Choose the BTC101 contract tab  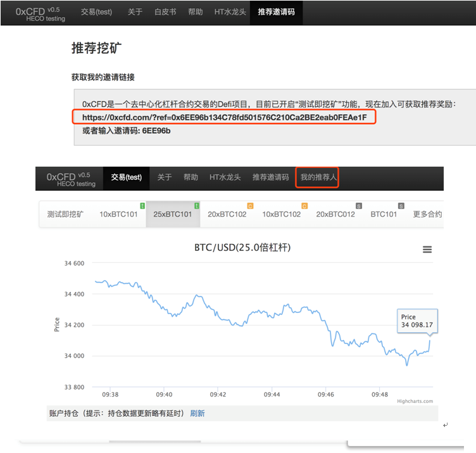tap(384, 214)
